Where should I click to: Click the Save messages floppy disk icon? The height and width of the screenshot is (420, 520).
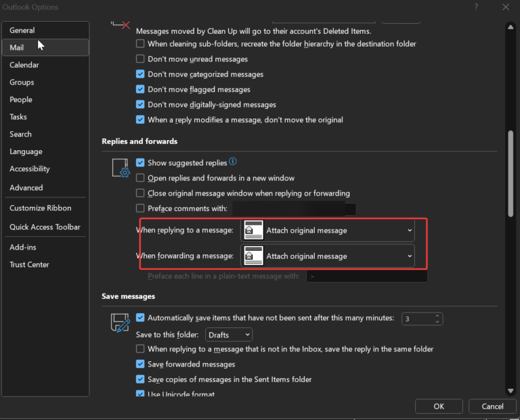coord(120,323)
